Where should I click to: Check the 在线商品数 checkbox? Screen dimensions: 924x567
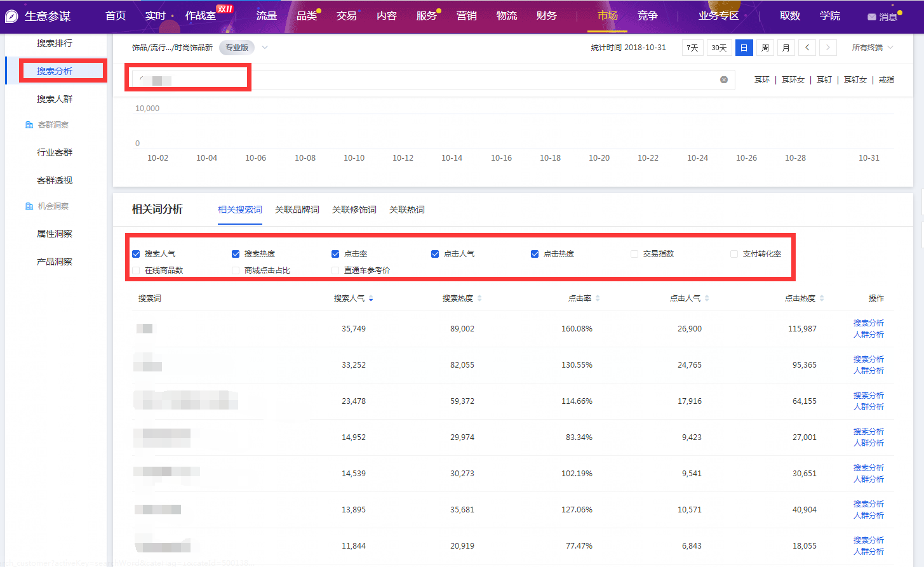tap(136, 270)
